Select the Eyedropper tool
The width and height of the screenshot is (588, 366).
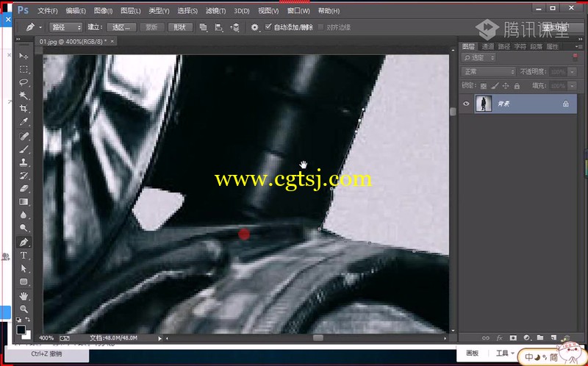click(x=24, y=122)
